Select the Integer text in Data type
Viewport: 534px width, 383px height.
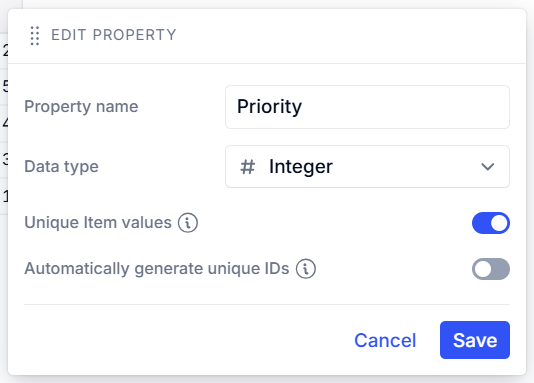coord(301,167)
